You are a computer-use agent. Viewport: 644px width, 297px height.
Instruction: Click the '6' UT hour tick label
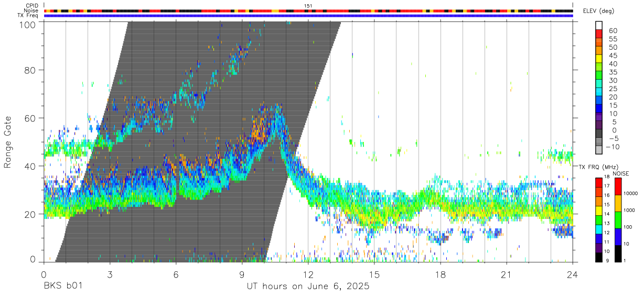pyautogui.click(x=176, y=273)
